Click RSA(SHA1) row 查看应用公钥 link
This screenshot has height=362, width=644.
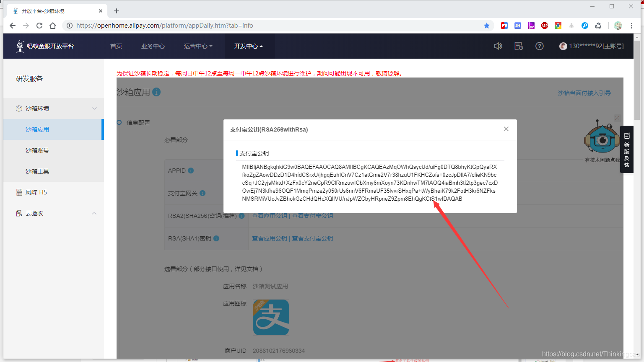[x=270, y=238]
